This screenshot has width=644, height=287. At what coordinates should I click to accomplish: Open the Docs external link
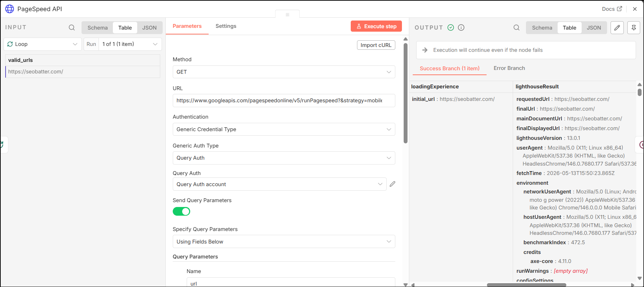[x=612, y=9]
